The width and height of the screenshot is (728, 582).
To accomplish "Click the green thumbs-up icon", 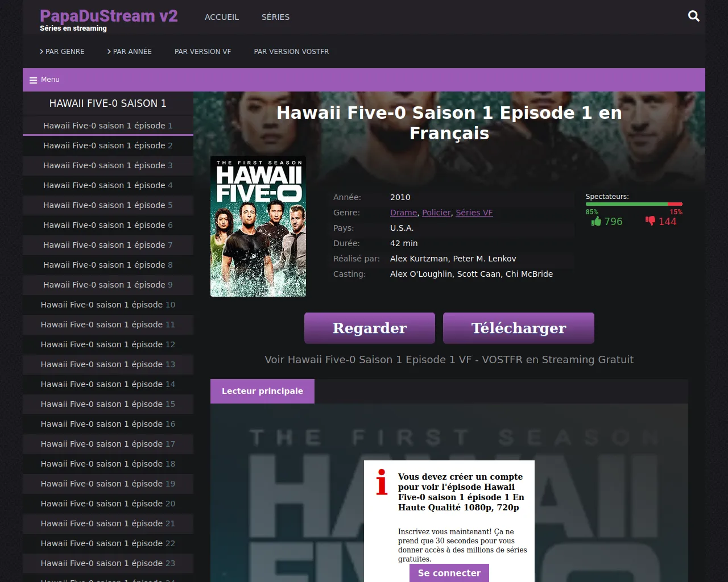I will pyautogui.click(x=596, y=221).
